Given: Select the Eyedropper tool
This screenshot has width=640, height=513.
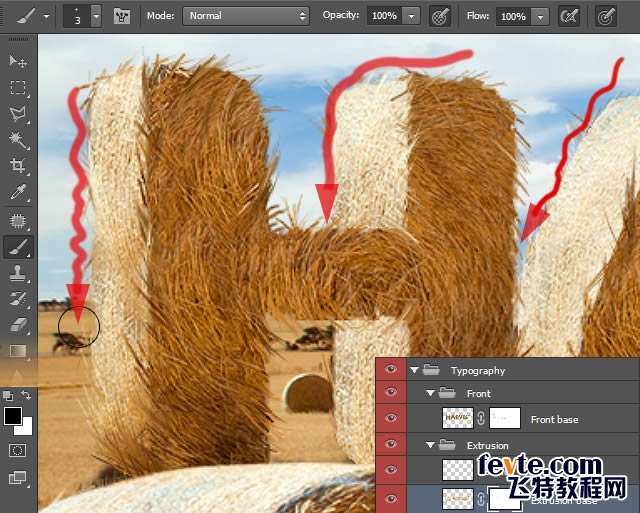Looking at the screenshot, I should 18,192.
